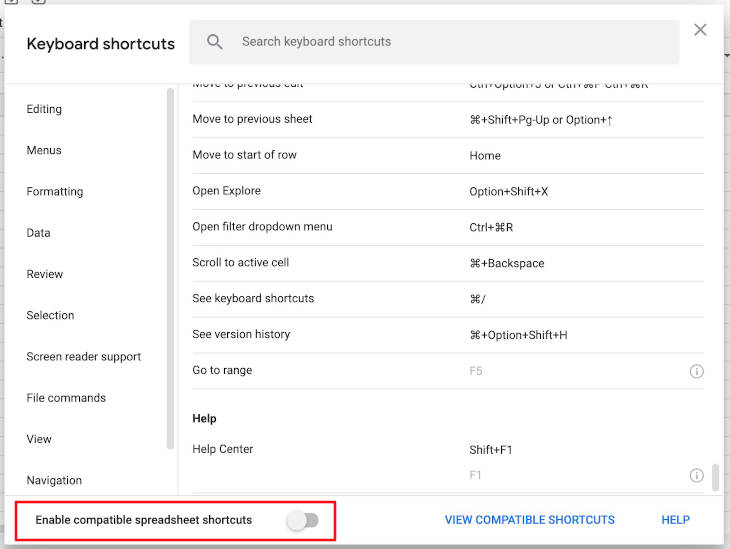
Task: Select the View category
Action: (39, 439)
